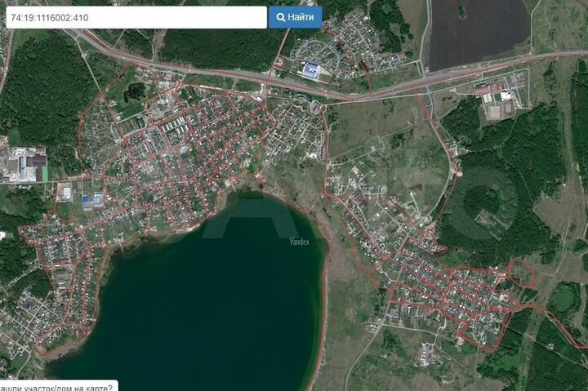Click the blue-roofed building north of highway
Viewport: 588px width, 391px height.
pyautogui.click(x=311, y=72)
